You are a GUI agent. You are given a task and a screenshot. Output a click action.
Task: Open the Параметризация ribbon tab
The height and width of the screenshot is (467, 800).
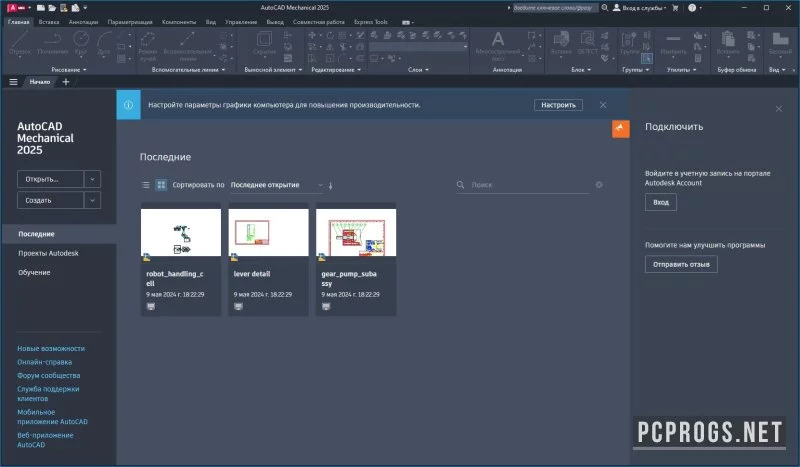130,22
